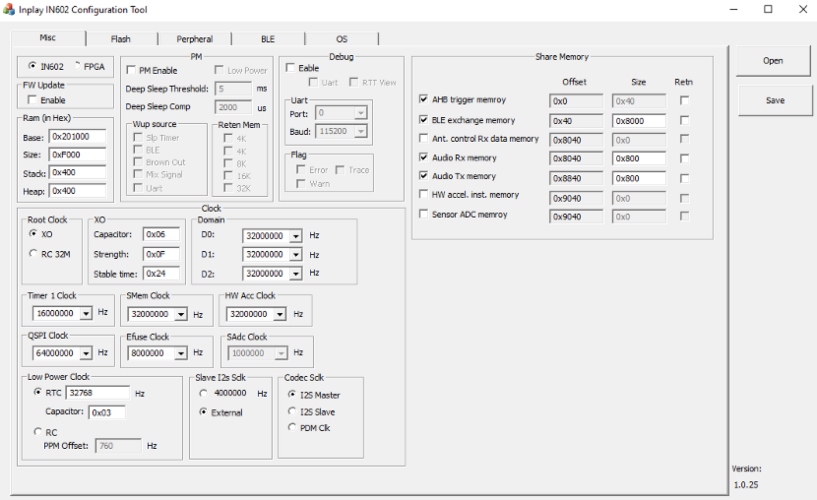Click the Ram Size input field
817x500 pixels.
point(77,155)
